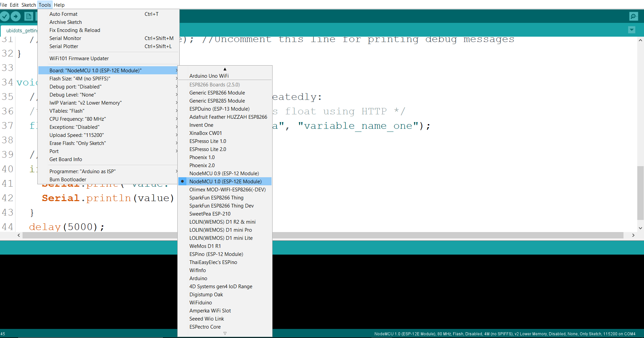Close the Tools menu
The image size is (644, 338).
pyautogui.click(x=45, y=5)
